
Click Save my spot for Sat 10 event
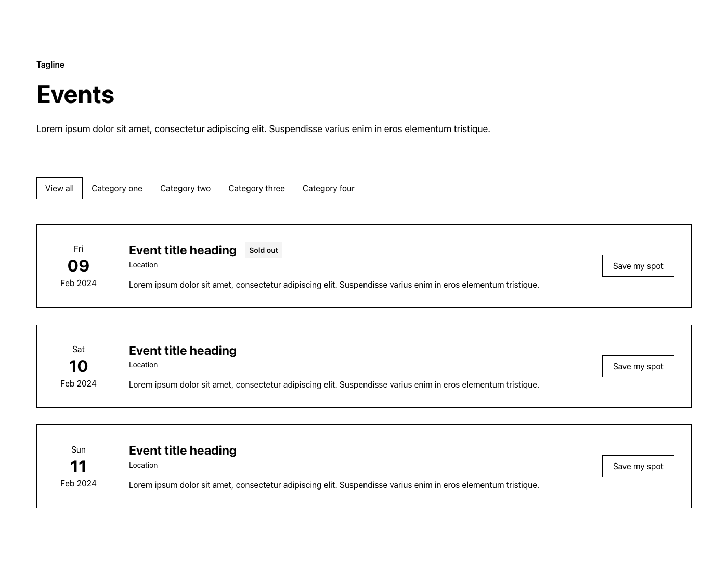(x=638, y=366)
